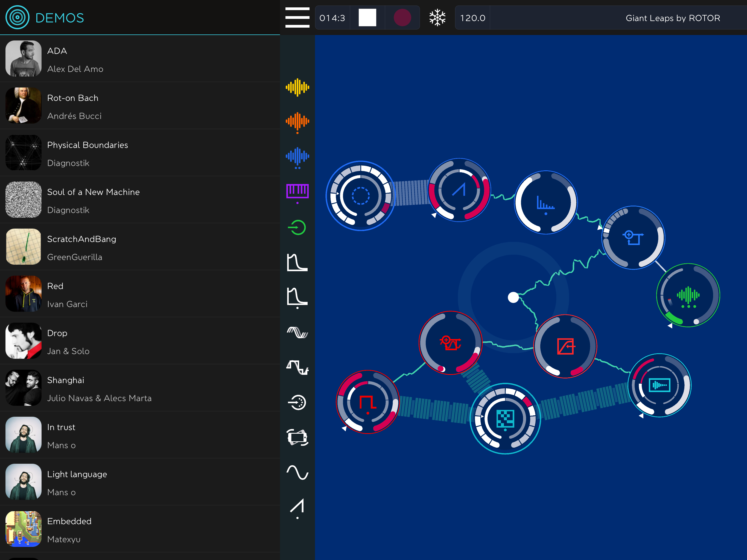Open the ADA demo by Alex Del Amo
The width and height of the screenshot is (747, 560).
point(140,59)
